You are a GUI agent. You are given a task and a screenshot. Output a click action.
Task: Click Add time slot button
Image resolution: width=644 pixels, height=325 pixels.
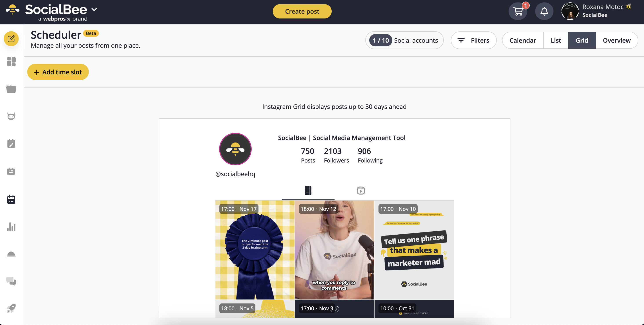(58, 72)
